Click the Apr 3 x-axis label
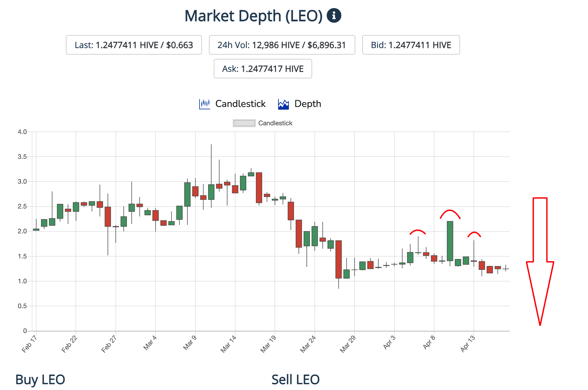Screen dimensions: 588x390 [x=389, y=342]
